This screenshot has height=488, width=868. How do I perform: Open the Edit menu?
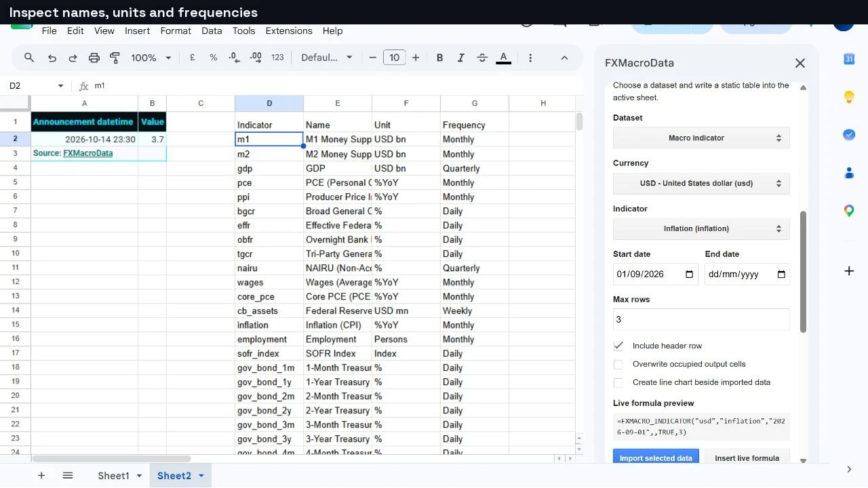pos(75,30)
